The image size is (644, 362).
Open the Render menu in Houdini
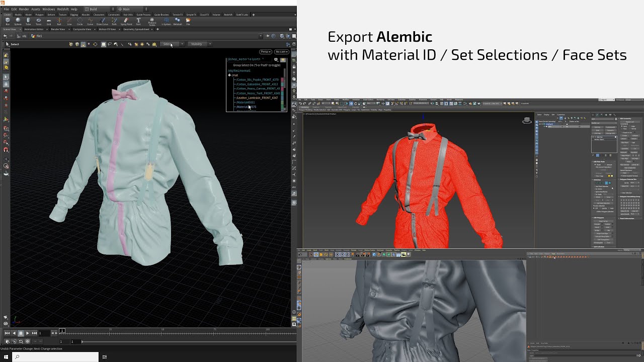tap(24, 9)
